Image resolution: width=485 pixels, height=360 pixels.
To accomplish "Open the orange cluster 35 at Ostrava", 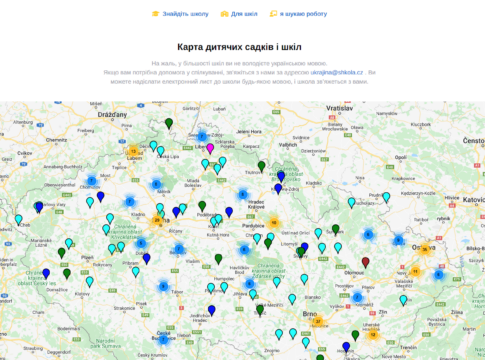I will click(x=425, y=249).
